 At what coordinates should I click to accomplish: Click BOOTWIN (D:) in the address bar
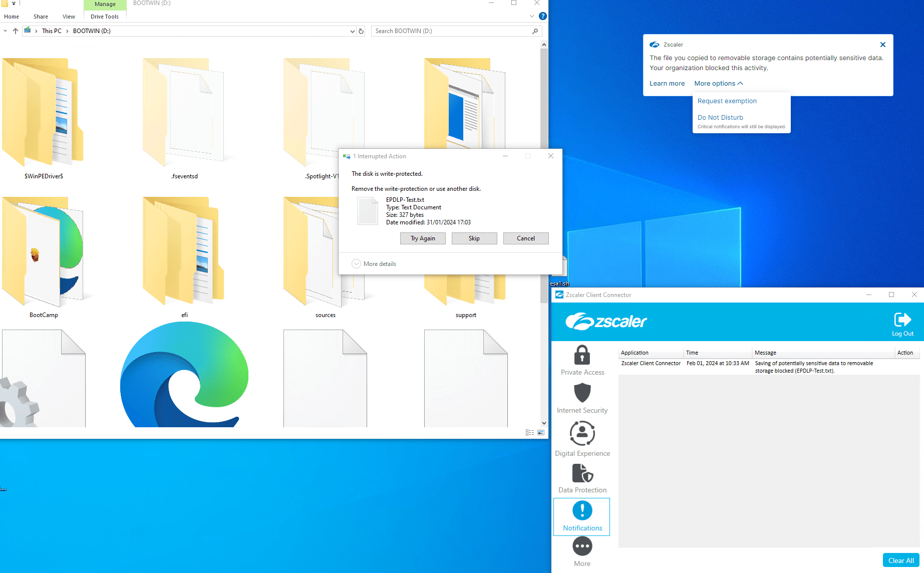point(92,31)
